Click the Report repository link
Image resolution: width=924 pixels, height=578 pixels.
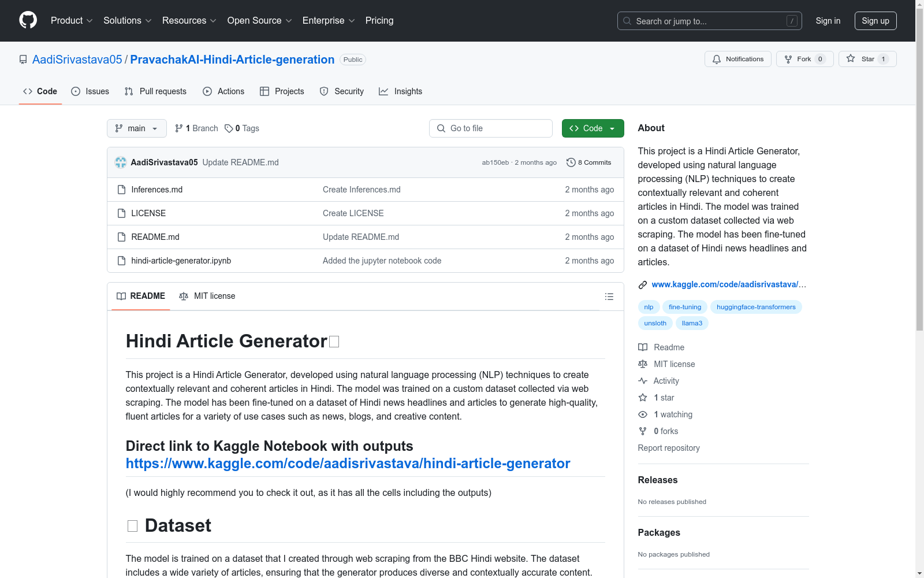pos(669,448)
